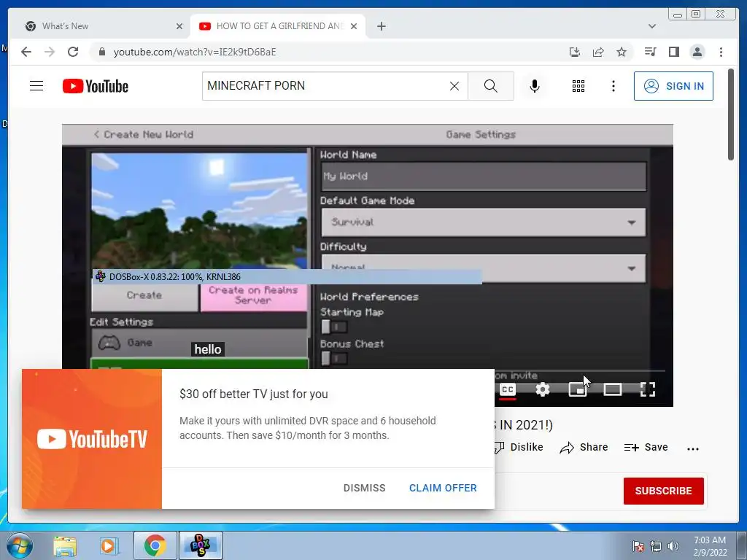Open video settings gear

tap(543, 390)
